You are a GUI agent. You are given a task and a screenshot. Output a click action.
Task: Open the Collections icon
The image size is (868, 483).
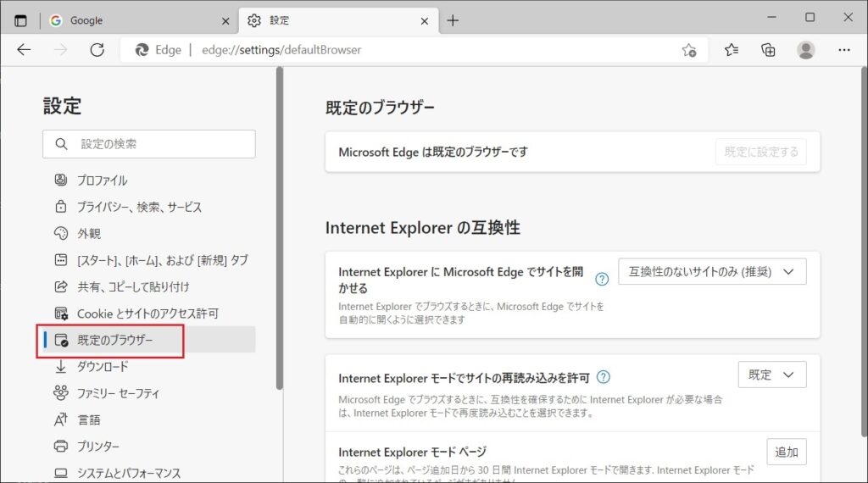(x=768, y=50)
